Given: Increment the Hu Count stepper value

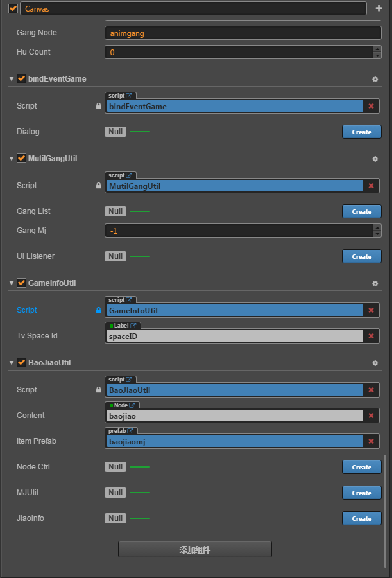Looking at the screenshot, I should tap(377, 49).
